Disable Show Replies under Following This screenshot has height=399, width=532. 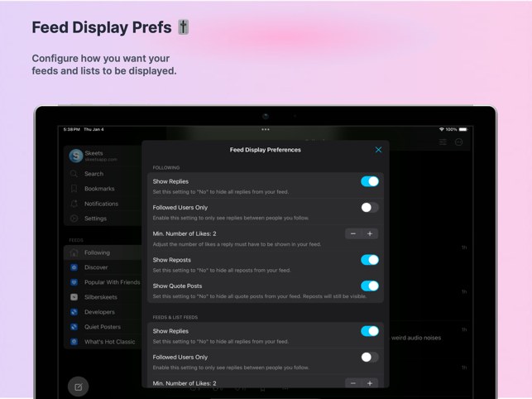tap(370, 181)
